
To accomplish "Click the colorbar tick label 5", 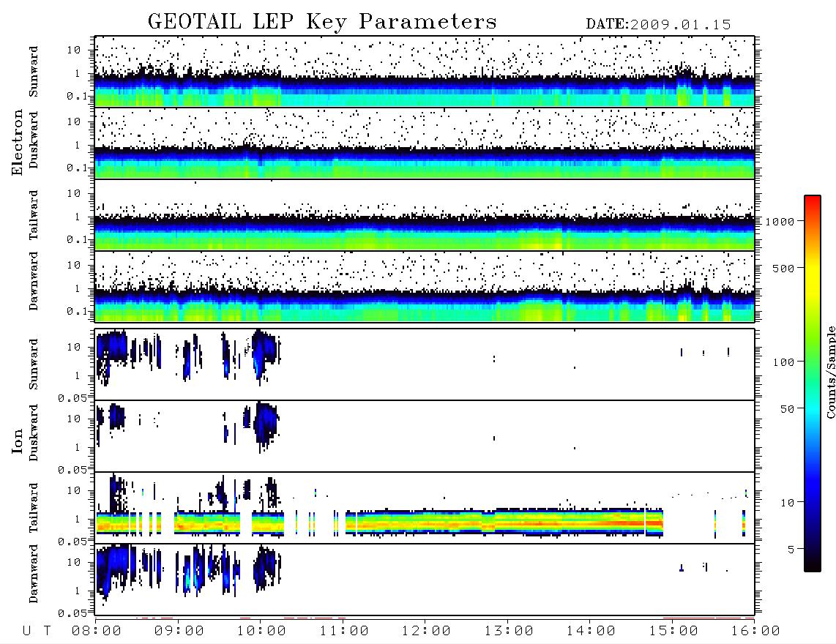I will (x=791, y=549).
